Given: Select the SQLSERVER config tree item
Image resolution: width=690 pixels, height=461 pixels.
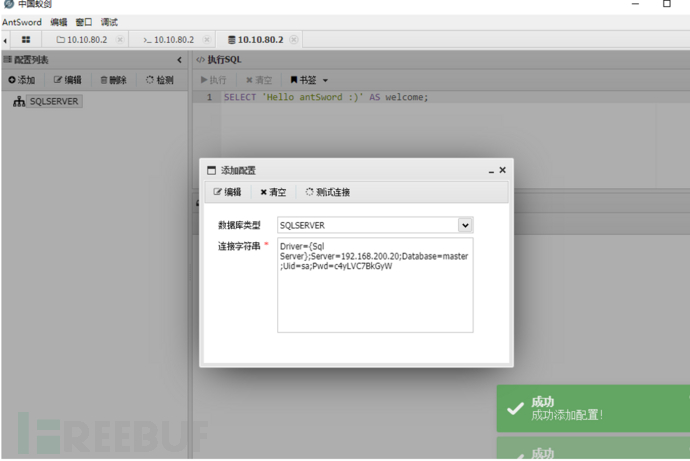Looking at the screenshot, I should tap(54, 102).
